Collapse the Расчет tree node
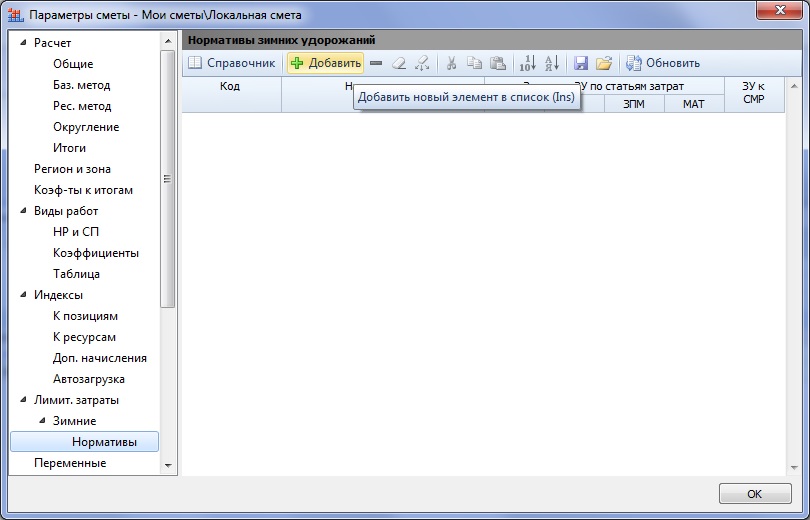810x520 pixels. click(23, 43)
